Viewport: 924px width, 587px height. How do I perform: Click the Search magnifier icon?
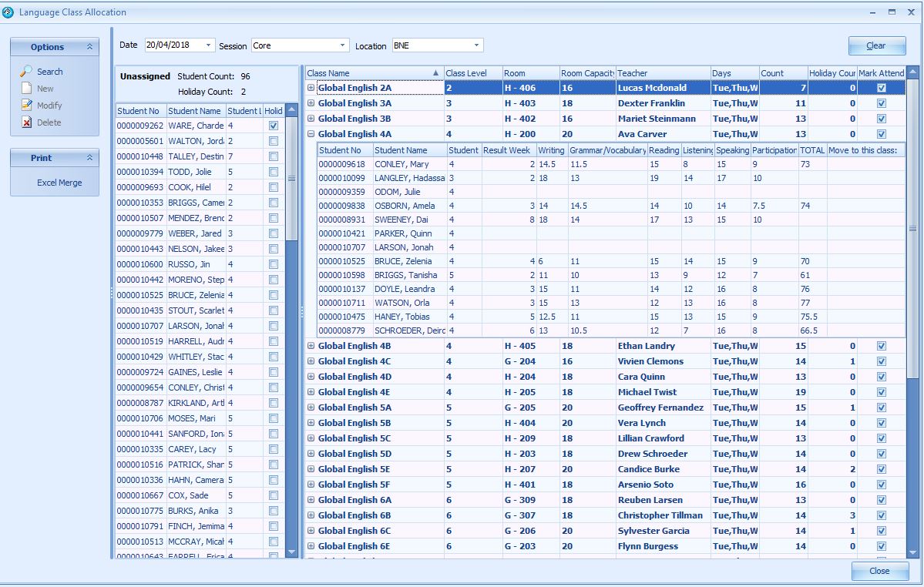[x=26, y=72]
